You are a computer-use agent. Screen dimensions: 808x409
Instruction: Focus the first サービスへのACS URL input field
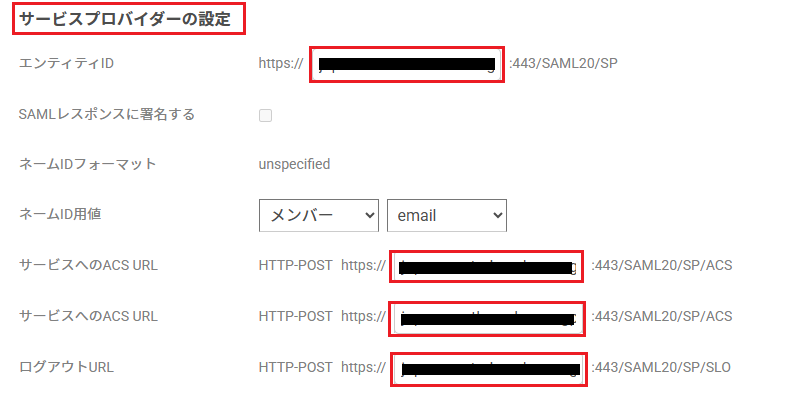(486, 266)
